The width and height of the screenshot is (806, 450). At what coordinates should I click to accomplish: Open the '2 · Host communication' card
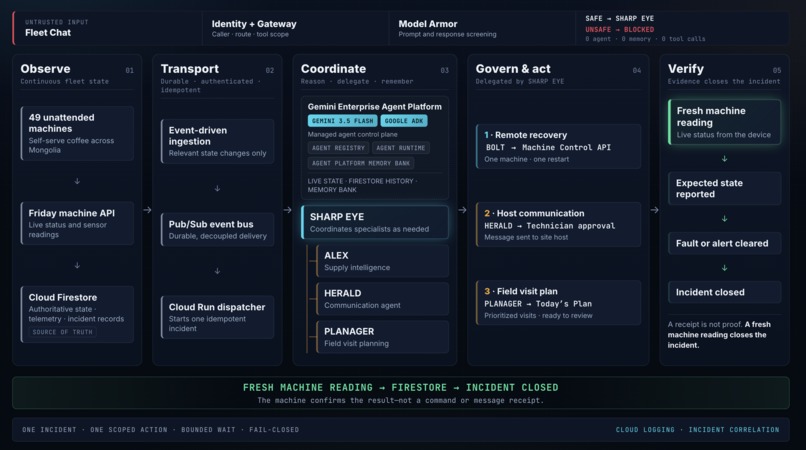pyautogui.click(x=558, y=224)
